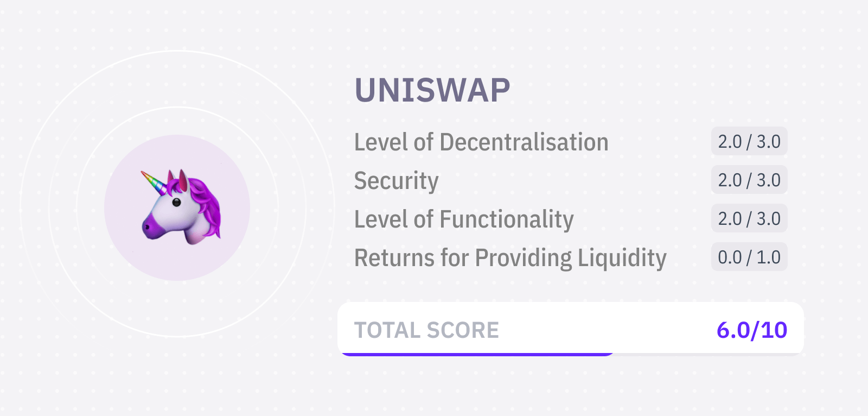Click the purple total score progress bar

pos(477,354)
